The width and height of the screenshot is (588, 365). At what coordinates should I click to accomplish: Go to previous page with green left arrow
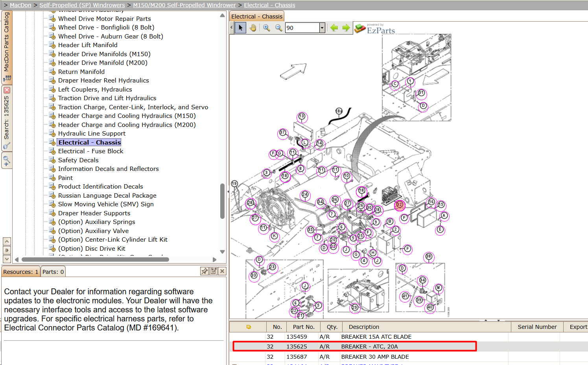coord(334,28)
